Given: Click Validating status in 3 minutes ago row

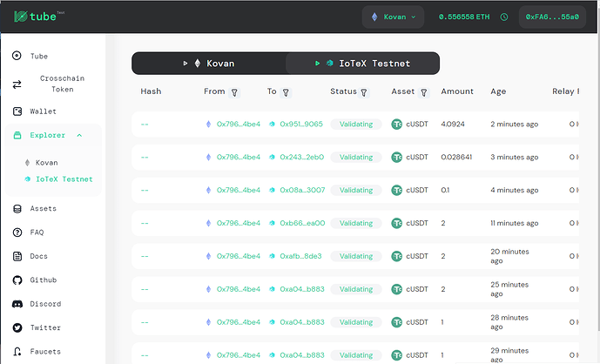Looking at the screenshot, I should click(356, 157).
